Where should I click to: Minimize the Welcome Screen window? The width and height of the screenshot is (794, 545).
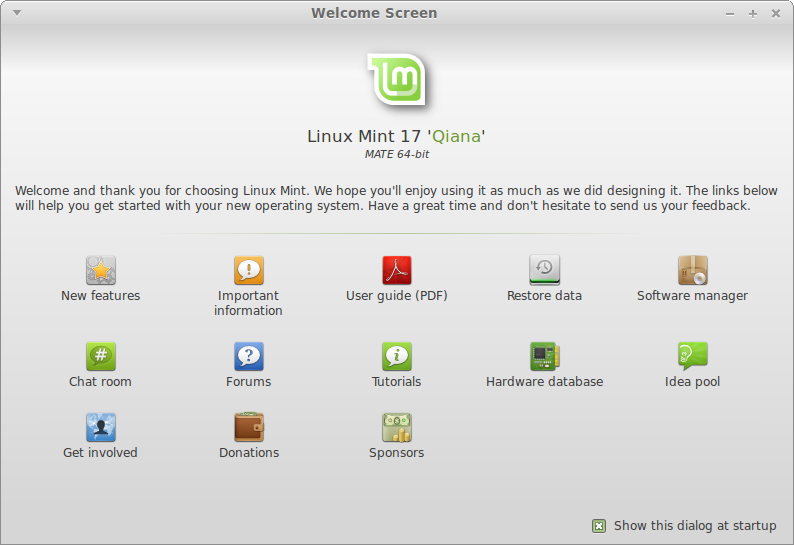pos(729,14)
